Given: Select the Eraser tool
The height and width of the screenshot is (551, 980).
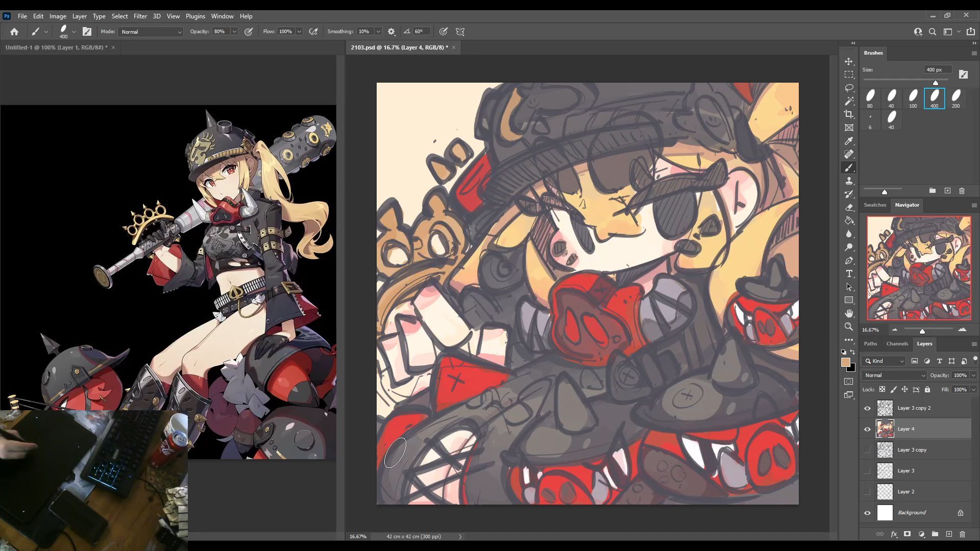Looking at the screenshot, I should coord(849,207).
